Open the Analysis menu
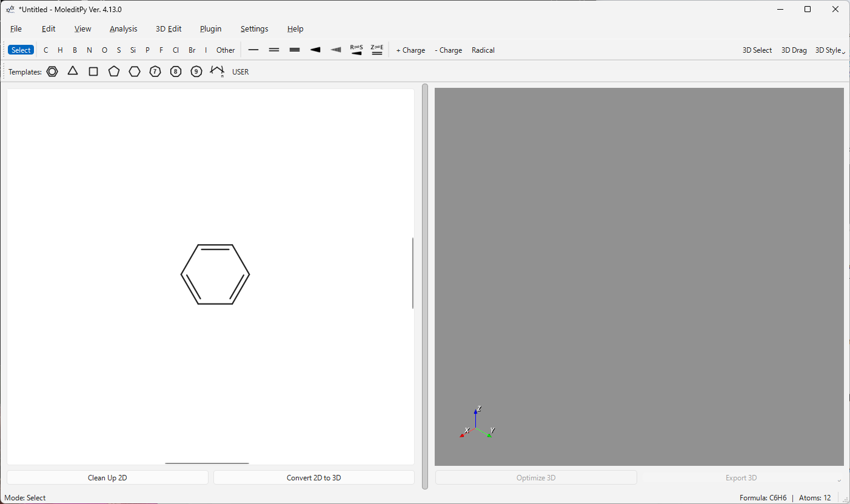850x504 pixels. point(124,28)
